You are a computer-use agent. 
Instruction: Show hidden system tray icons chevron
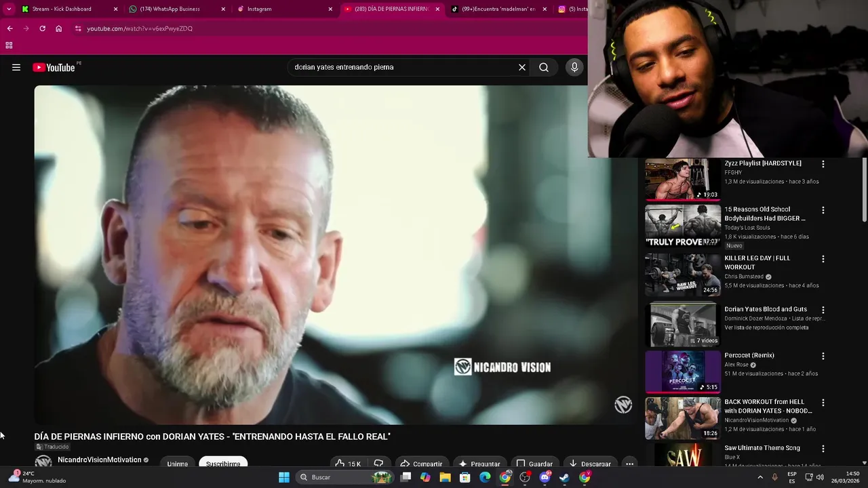(x=759, y=477)
